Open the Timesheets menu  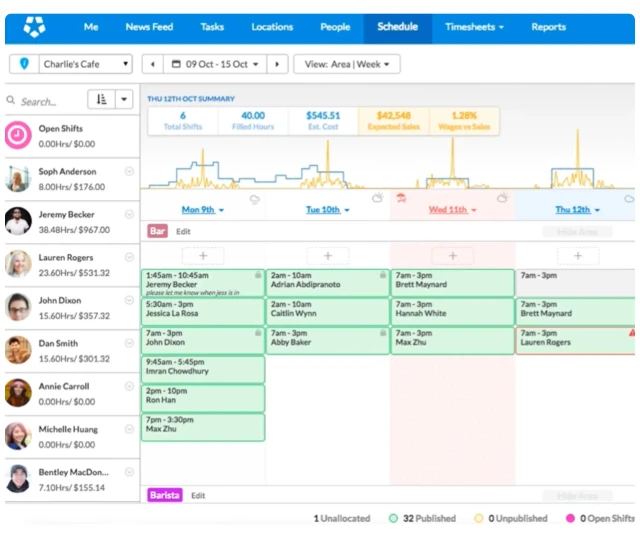(x=474, y=27)
